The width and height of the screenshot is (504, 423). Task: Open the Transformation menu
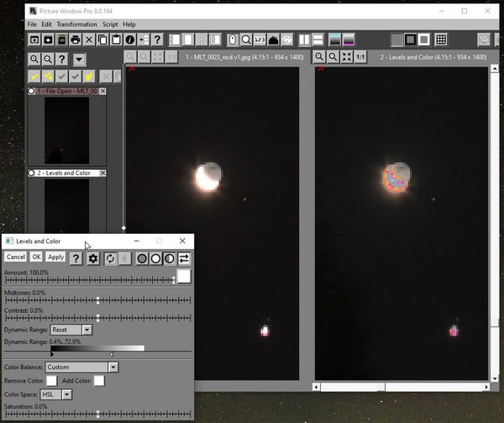coord(76,24)
